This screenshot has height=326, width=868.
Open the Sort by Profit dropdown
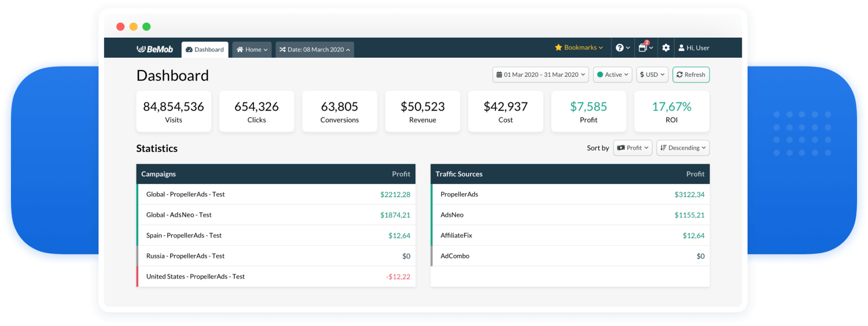[633, 148]
